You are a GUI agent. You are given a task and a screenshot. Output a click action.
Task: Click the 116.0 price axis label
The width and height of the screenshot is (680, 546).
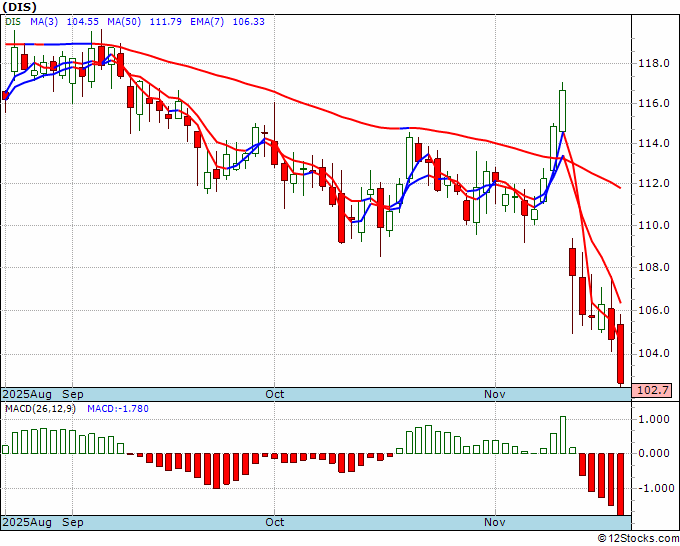[x=654, y=104]
